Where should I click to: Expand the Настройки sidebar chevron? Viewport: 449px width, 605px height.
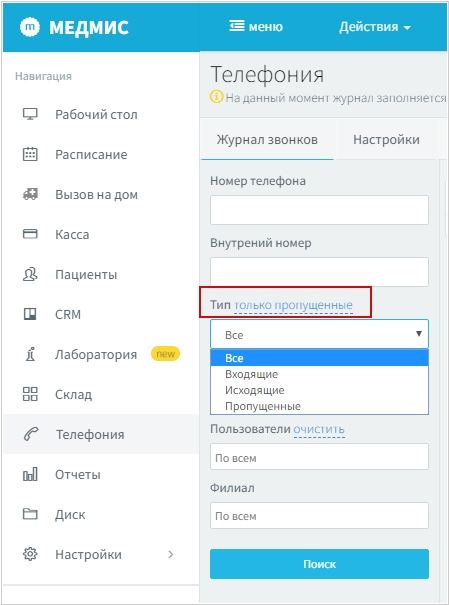coord(170,554)
